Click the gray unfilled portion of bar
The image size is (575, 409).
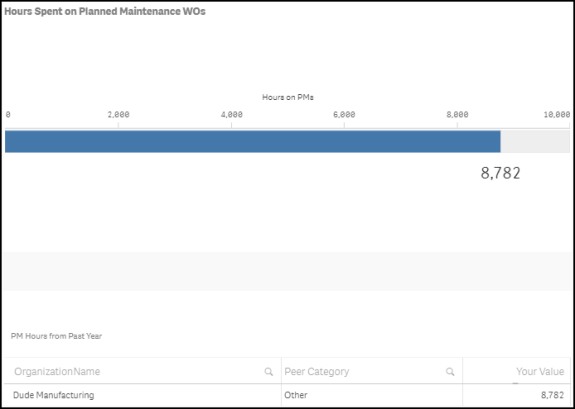point(535,141)
